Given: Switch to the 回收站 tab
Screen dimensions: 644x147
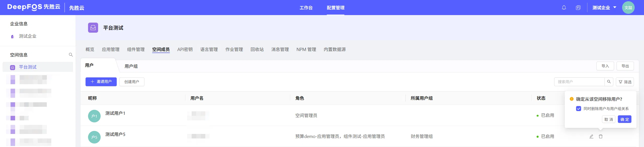Looking at the screenshot, I should tap(257, 50).
